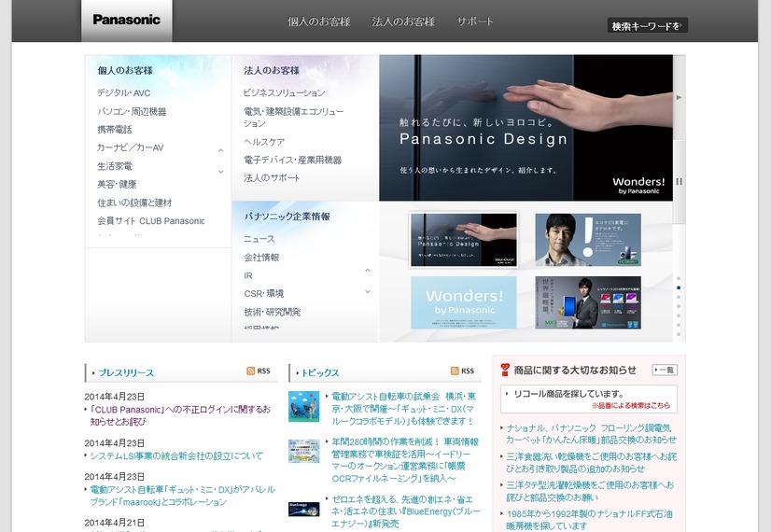Click the 一覧 button for product notices
771x532 pixels.
665,370
